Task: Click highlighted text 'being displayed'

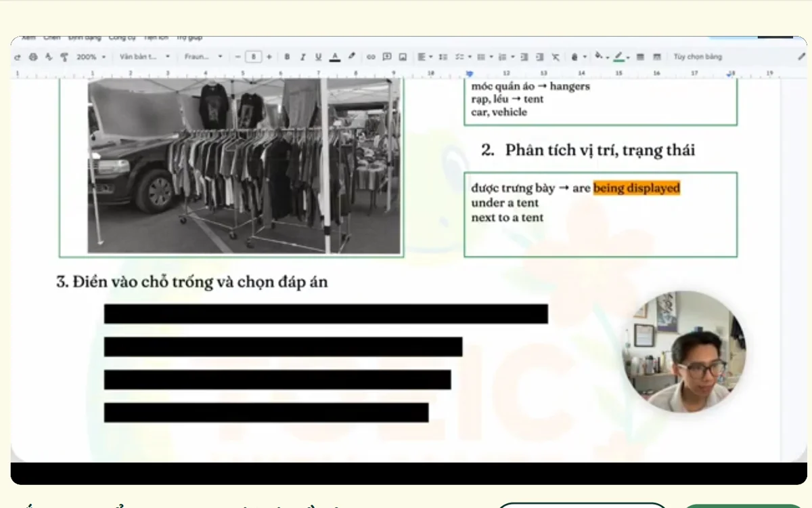Action: [637, 188]
